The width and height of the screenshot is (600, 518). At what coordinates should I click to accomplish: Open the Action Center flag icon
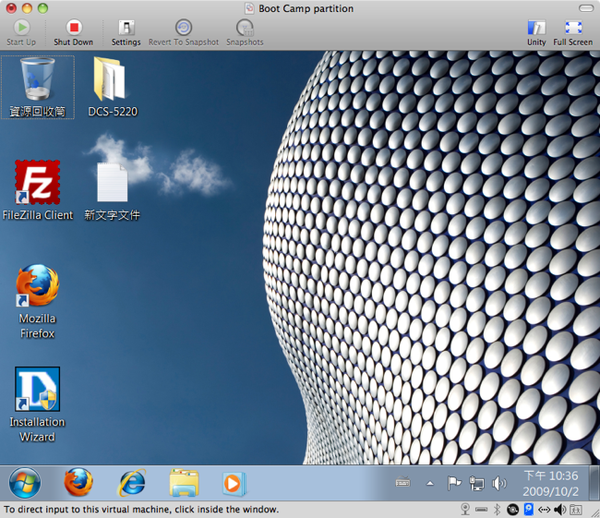tap(453, 483)
